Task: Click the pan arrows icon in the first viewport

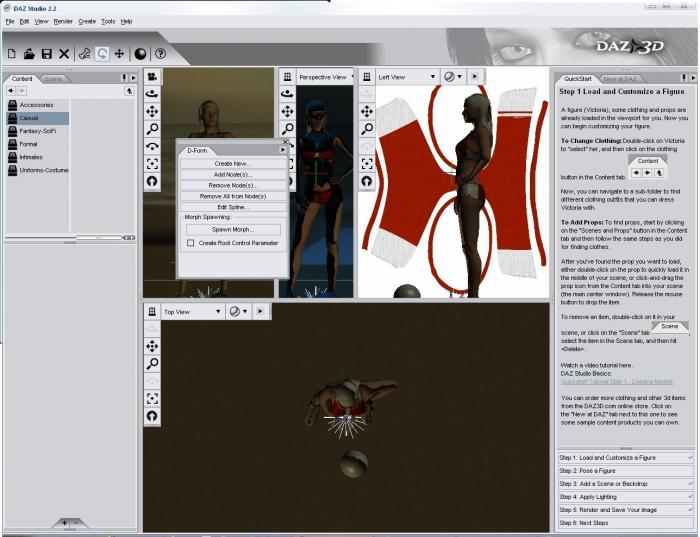Action: click(152, 111)
